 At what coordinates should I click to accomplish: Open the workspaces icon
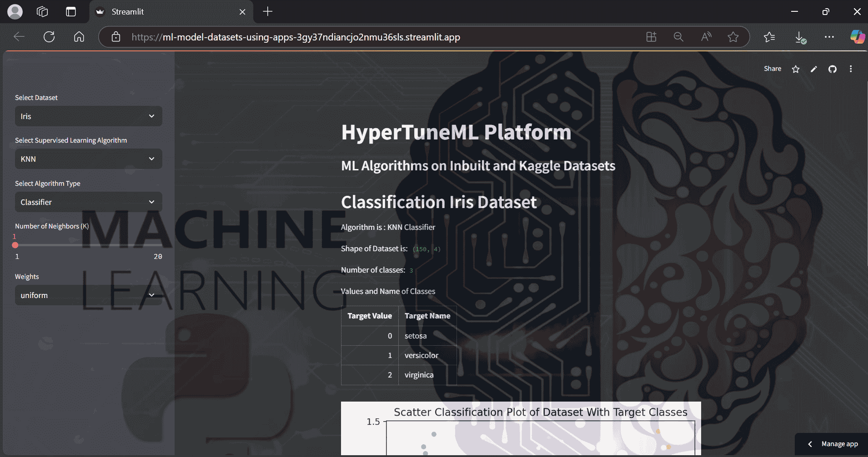(42, 12)
